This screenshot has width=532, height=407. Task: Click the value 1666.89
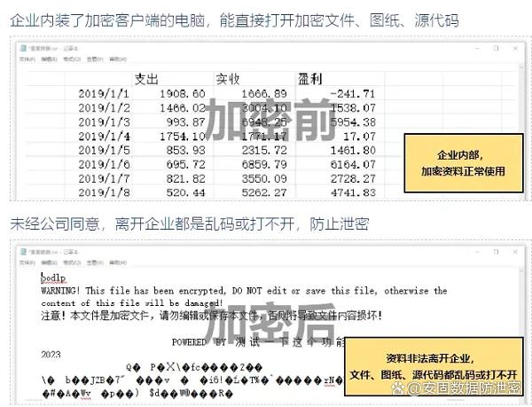point(264,94)
